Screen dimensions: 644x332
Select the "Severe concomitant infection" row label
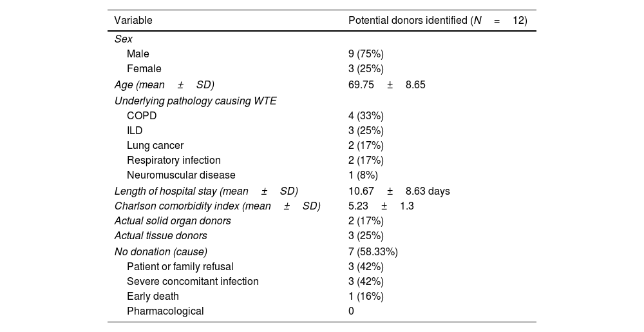(x=193, y=281)
